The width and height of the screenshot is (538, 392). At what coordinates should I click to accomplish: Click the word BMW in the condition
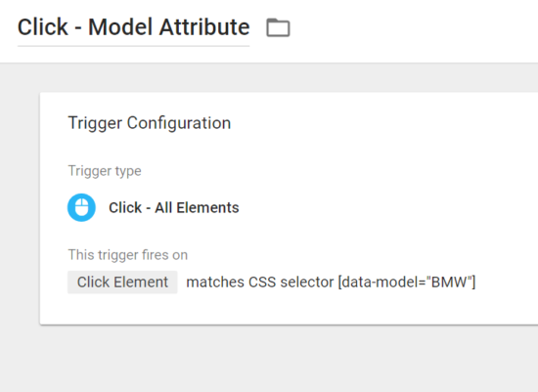click(449, 283)
